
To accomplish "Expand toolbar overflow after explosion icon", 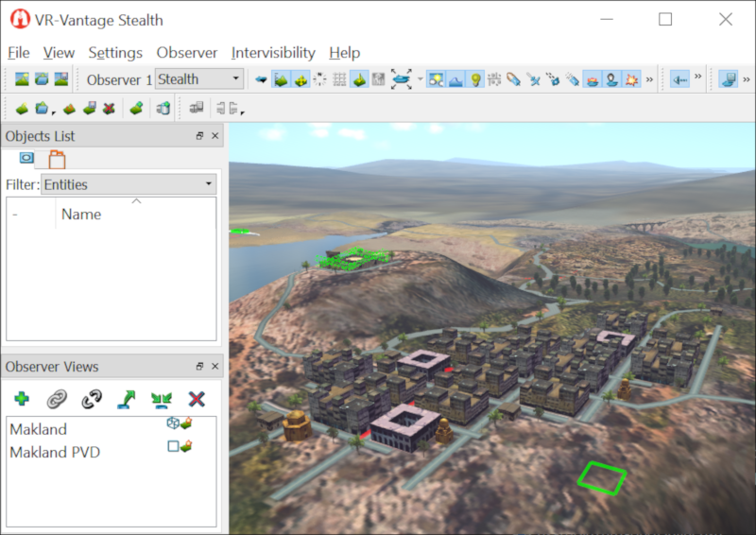I will (649, 79).
